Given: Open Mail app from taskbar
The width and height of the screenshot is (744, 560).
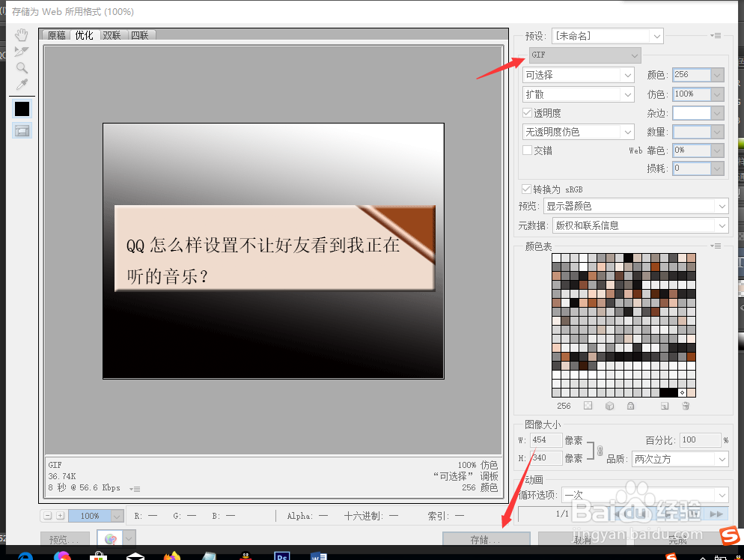Looking at the screenshot, I should coord(135,556).
